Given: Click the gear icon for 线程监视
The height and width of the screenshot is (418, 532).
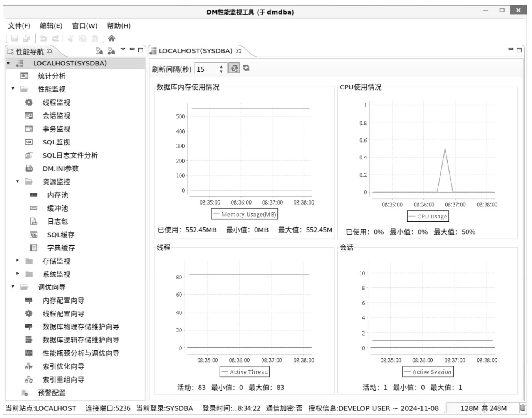Looking at the screenshot, I should point(29,102).
